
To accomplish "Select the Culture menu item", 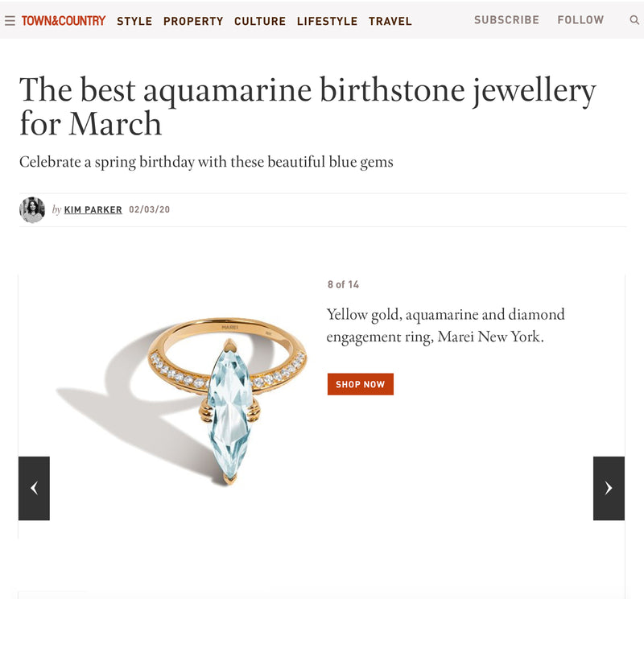I will (x=260, y=21).
